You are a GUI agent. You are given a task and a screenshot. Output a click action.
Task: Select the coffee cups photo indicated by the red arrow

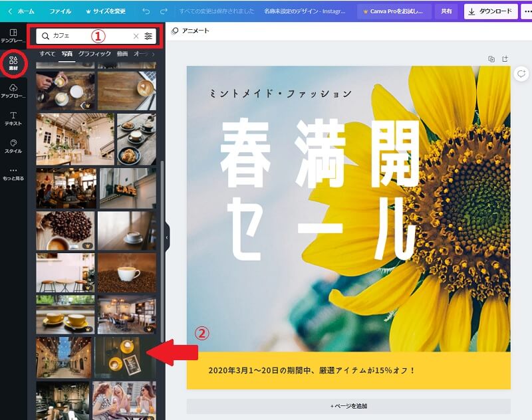pos(118,357)
